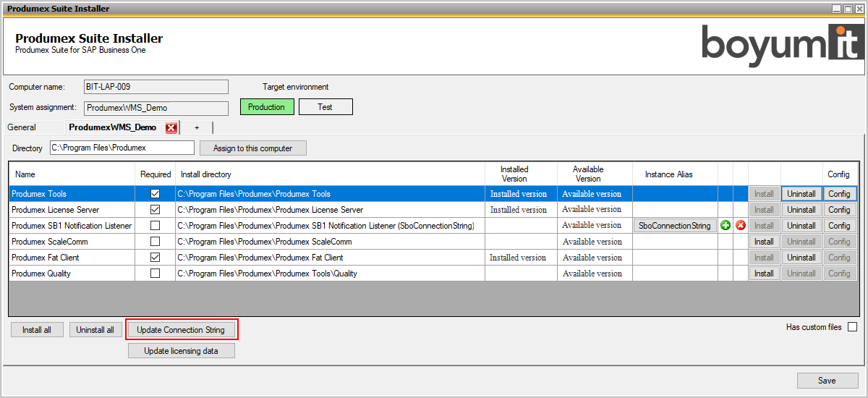Screen dimensions: 868x398
Task: Click the boyum IT logo
Action: pyautogui.click(x=781, y=46)
